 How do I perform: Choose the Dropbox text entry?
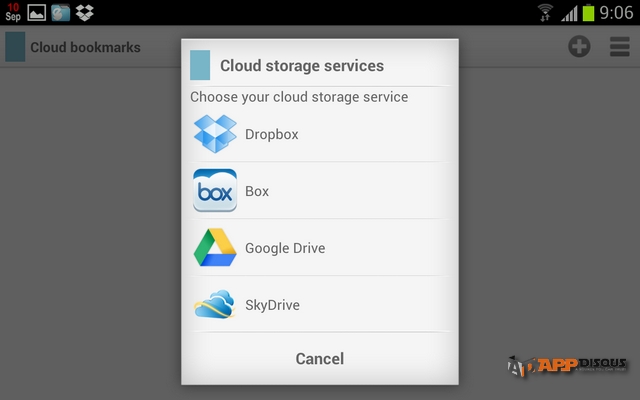click(272, 134)
